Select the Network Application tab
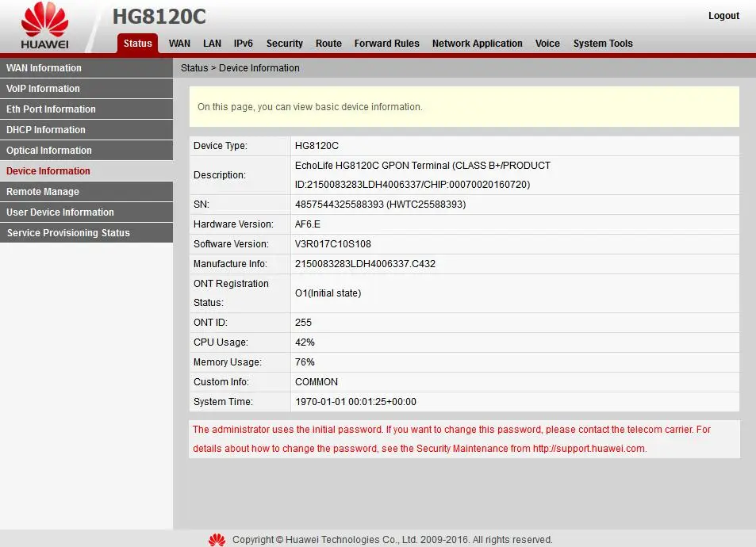This screenshot has height=547, width=756. coord(478,44)
